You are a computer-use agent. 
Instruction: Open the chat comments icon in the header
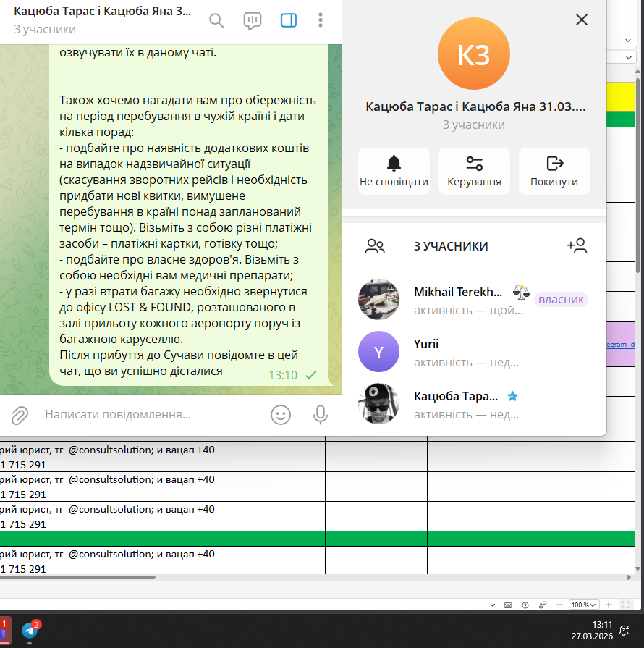click(x=252, y=20)
